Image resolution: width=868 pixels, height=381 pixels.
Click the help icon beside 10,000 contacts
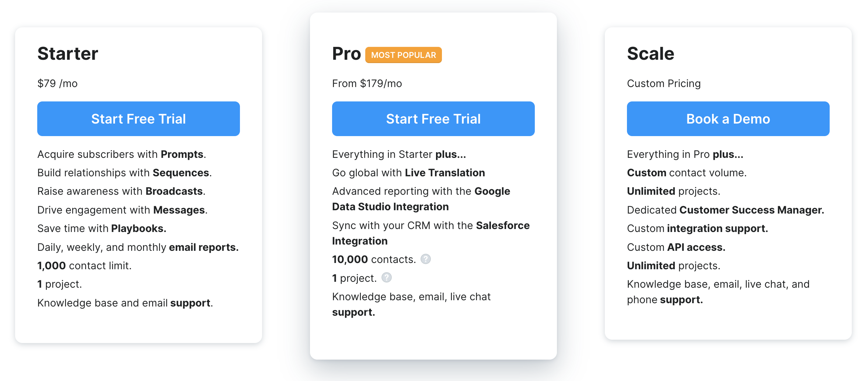(426, 259)
